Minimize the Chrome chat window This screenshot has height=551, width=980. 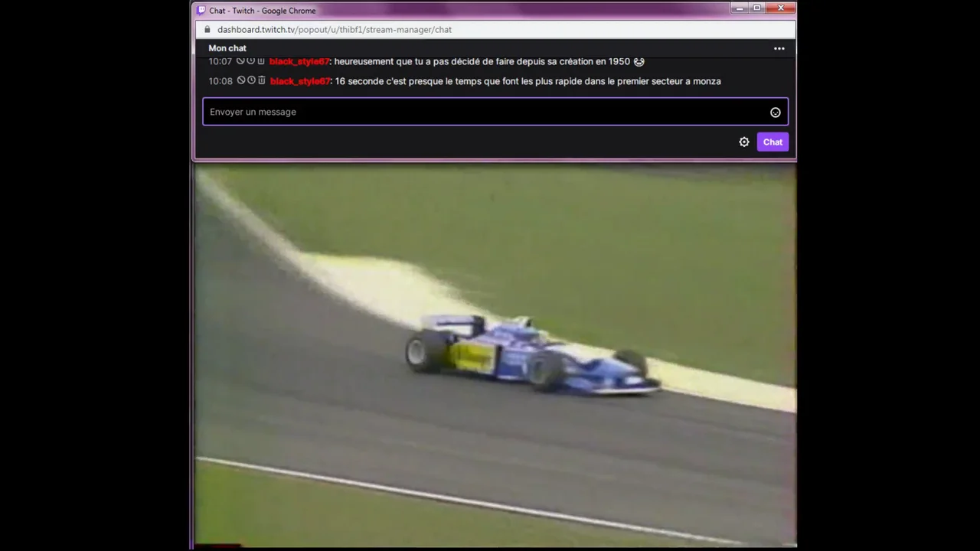(x=739, y=8)
